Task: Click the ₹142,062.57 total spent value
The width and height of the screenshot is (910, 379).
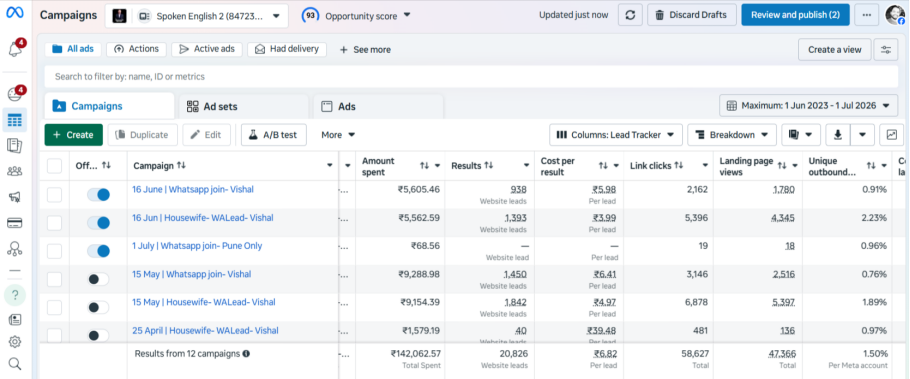Action: click(x=416, y=353)
